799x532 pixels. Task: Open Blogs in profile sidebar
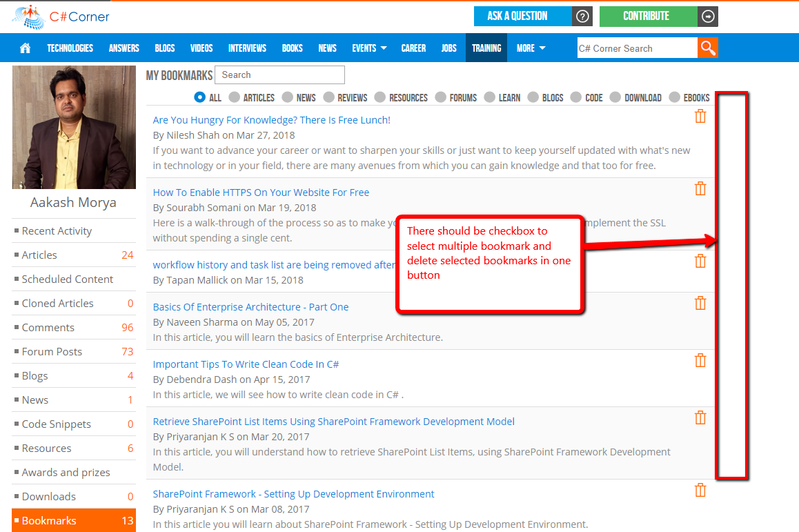[74, 375]
